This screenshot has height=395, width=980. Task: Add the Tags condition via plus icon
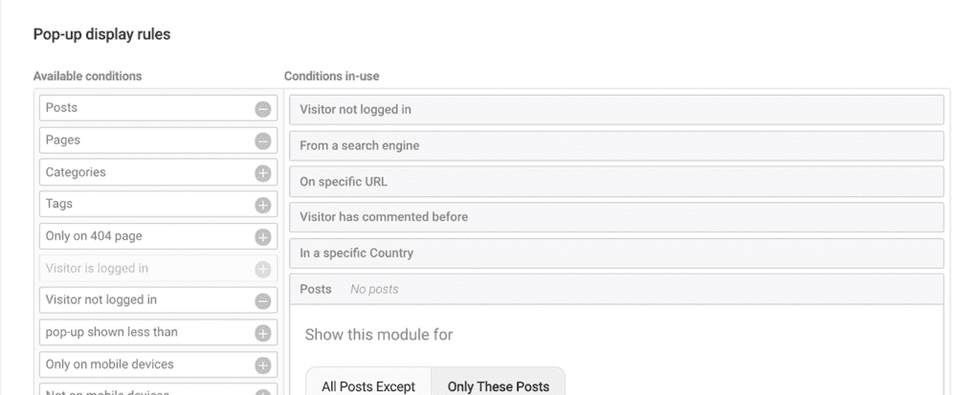pyautogui.click(x=262, y=205)
